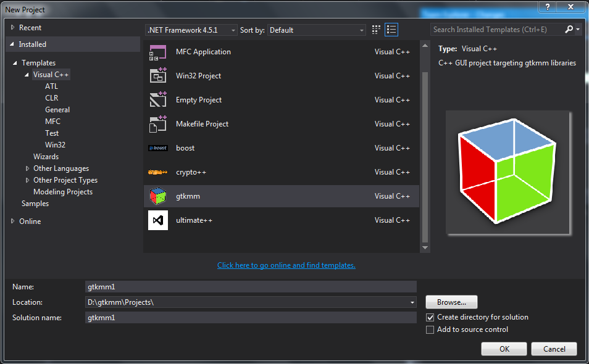Toggle Create directory for solution checkbox

click(430, 318)
